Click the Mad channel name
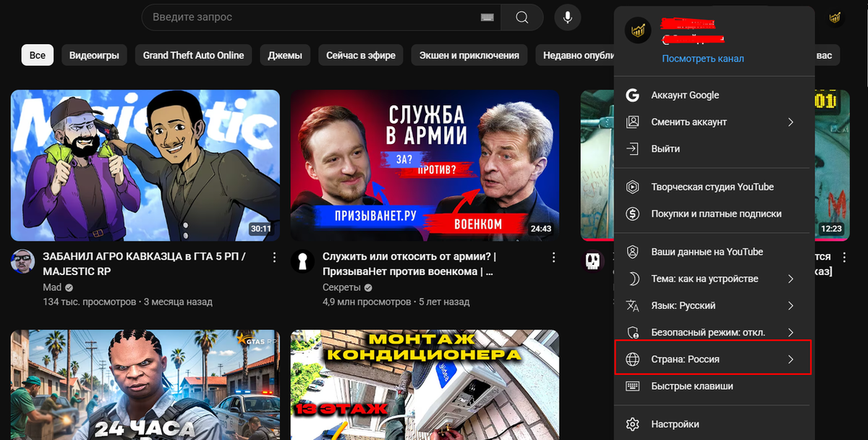868x440 pixels. click(x=52, y=287)
